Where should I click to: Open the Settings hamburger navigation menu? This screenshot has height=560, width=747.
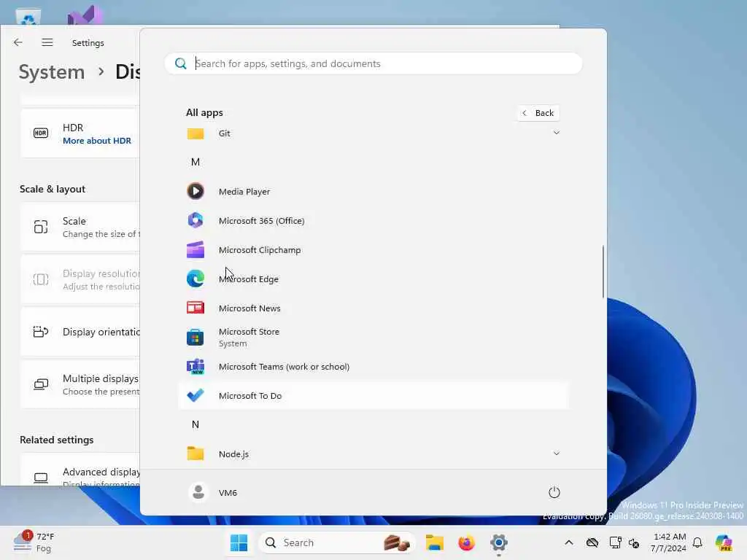pos(47,42)
